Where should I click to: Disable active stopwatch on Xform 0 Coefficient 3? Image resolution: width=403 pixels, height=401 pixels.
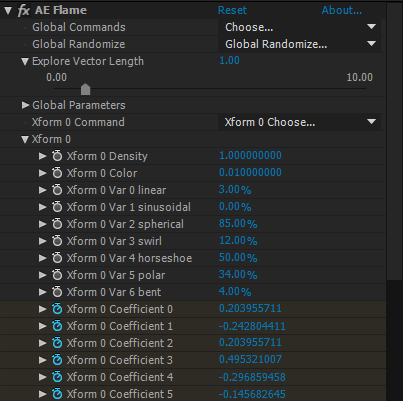coord(57,360)
